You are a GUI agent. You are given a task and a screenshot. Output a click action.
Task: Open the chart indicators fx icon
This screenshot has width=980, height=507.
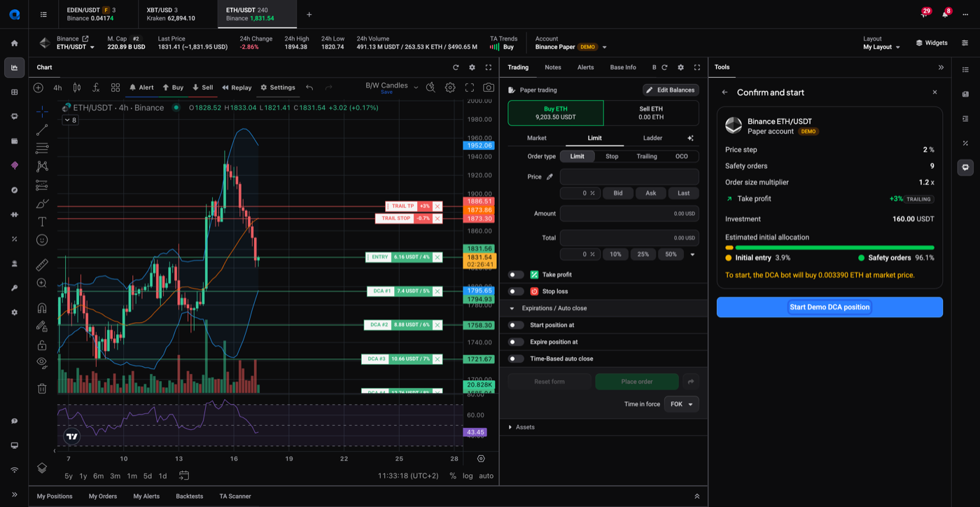(x=96, y=88)
